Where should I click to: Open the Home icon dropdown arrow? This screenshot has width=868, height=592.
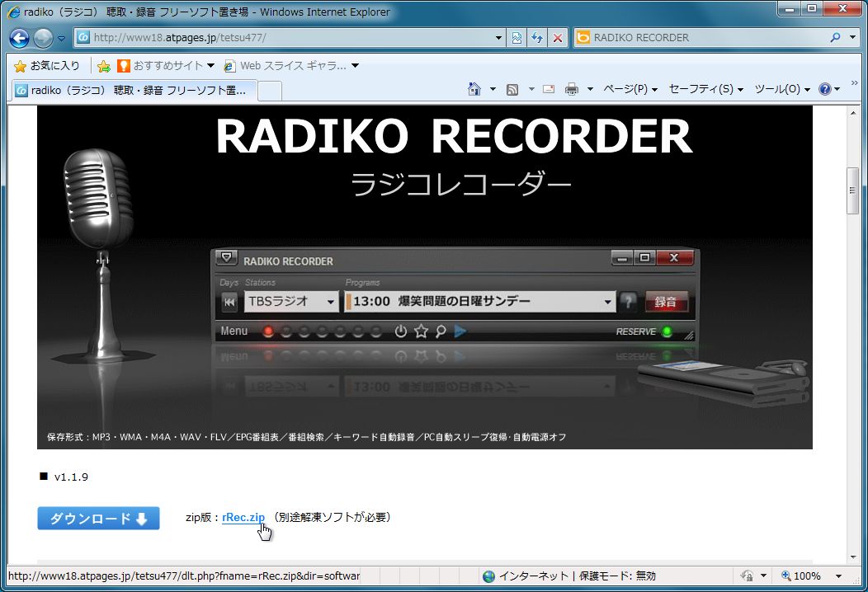[x=493, y=89]
